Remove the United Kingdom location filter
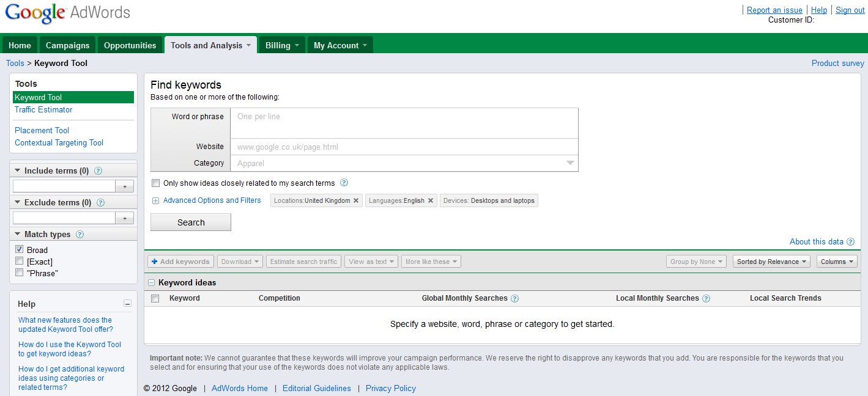Screen dimensions: 868x396 356,200
